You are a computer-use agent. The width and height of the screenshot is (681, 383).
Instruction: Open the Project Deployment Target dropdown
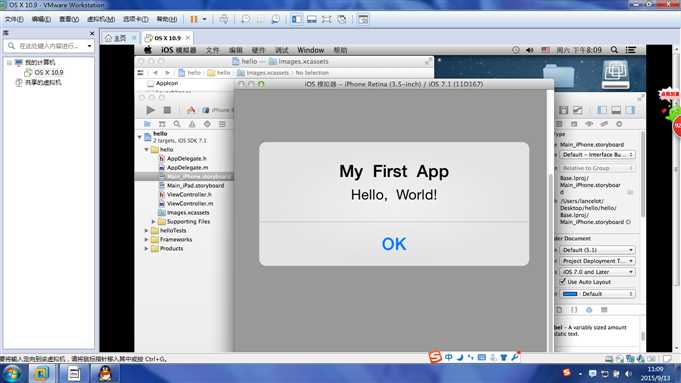tap(597, 261)
